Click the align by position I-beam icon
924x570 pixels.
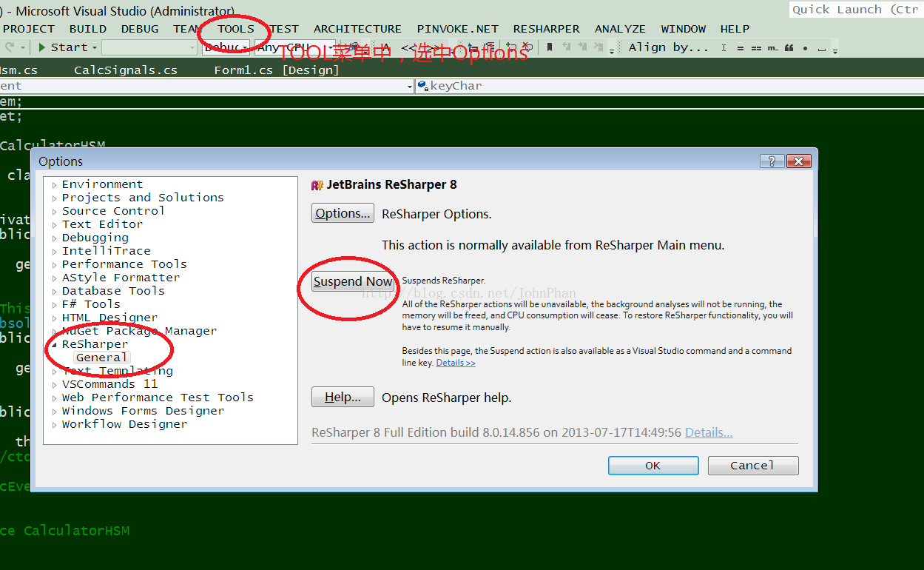(x=724, y=47)
